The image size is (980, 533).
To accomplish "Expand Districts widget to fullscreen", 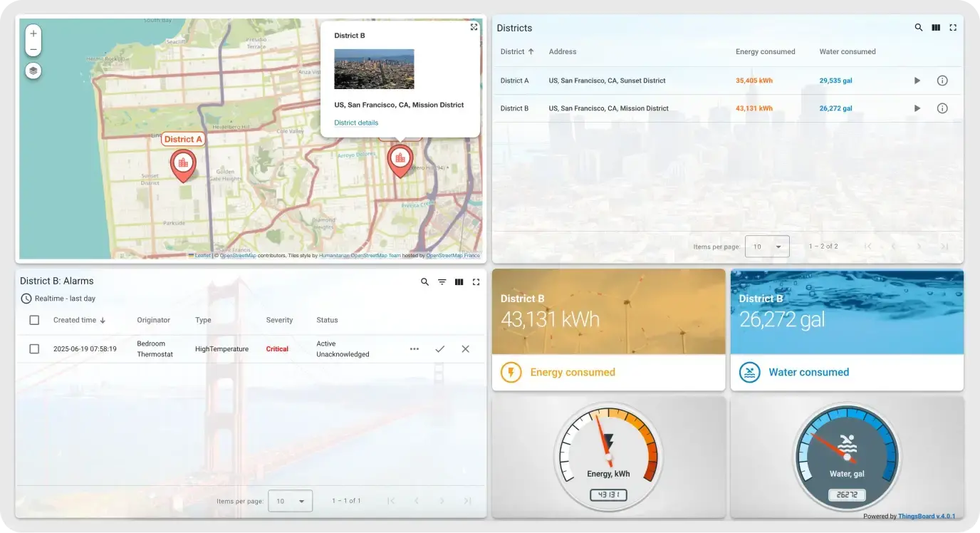I will pos(953,28).
